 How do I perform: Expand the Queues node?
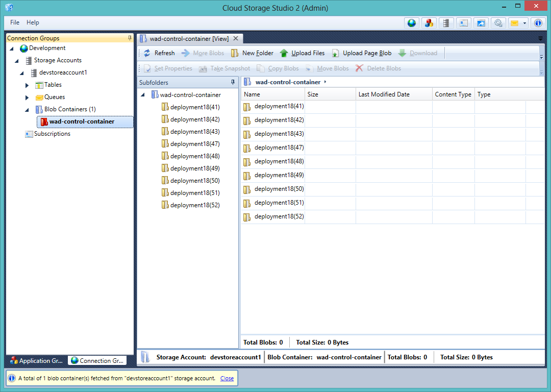click(x=27, y=97)
